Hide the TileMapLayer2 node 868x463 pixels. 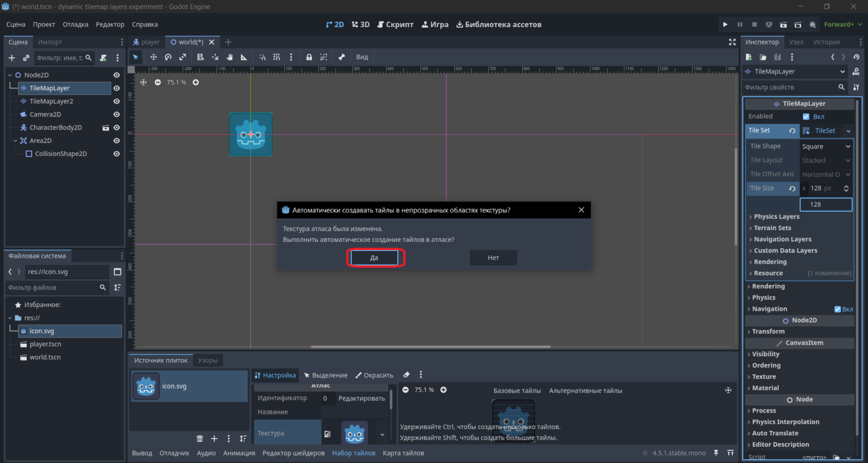pos(116,101)
